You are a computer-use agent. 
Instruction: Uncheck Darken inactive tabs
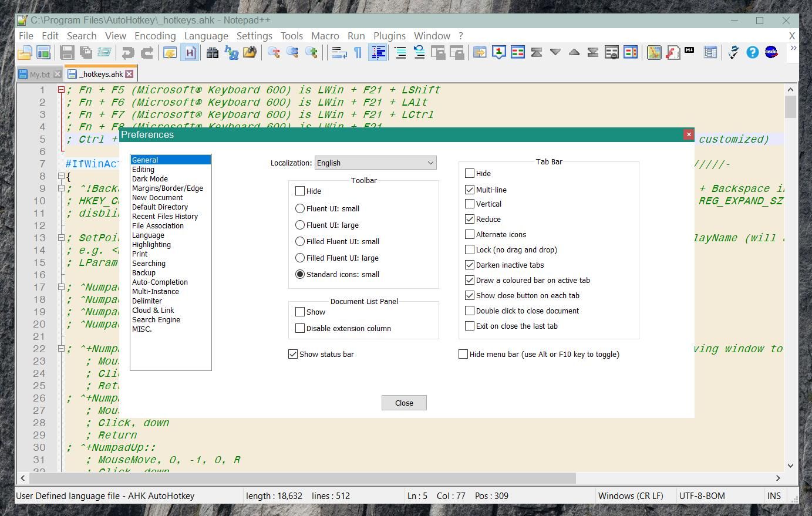click(x=470, y=265)
